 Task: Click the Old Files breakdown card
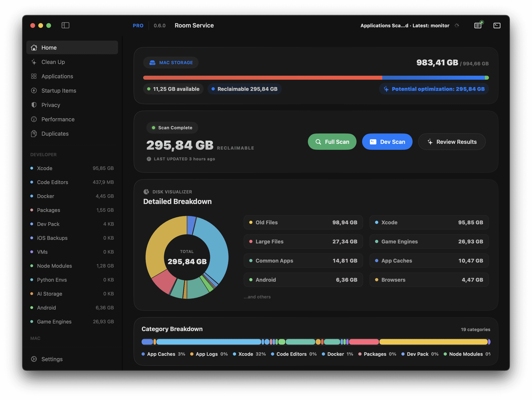click(303, 223)
